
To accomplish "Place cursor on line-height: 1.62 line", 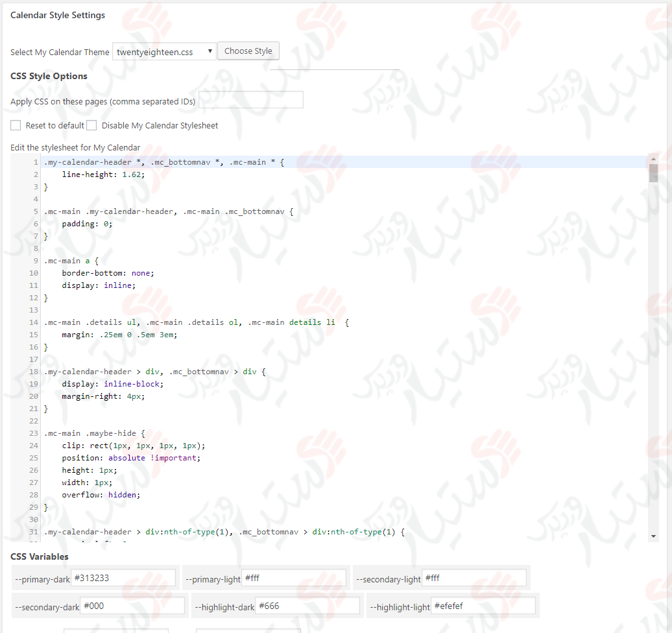I will tap(103, 174).
